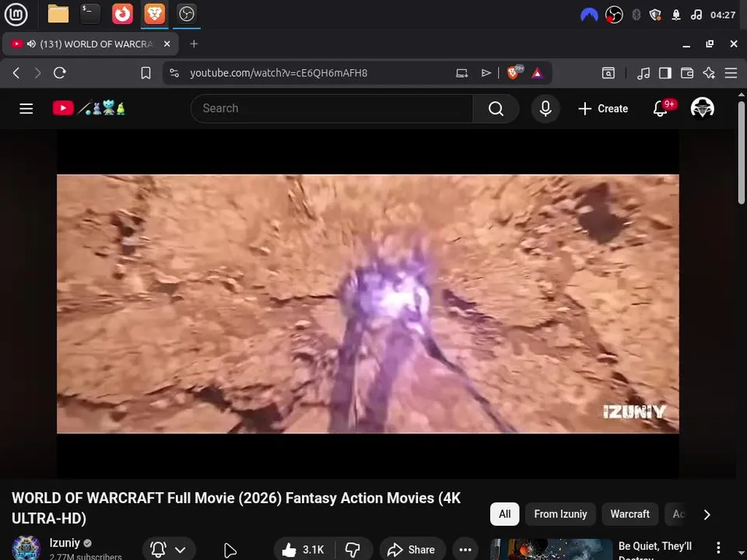747x560 pixels.
Task: Click the video title text
Action: coord(236,508)
